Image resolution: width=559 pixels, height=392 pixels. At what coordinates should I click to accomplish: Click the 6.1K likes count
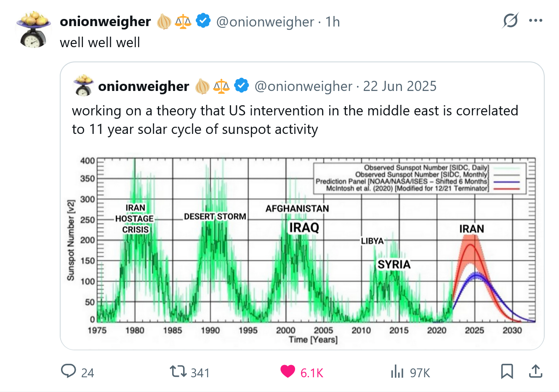point(311,373)
